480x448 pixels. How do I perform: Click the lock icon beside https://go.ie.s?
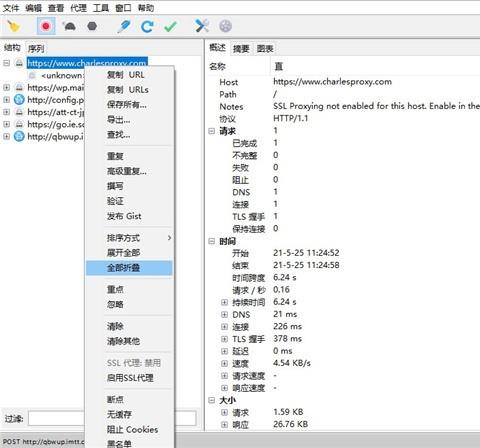pos(19,124)
